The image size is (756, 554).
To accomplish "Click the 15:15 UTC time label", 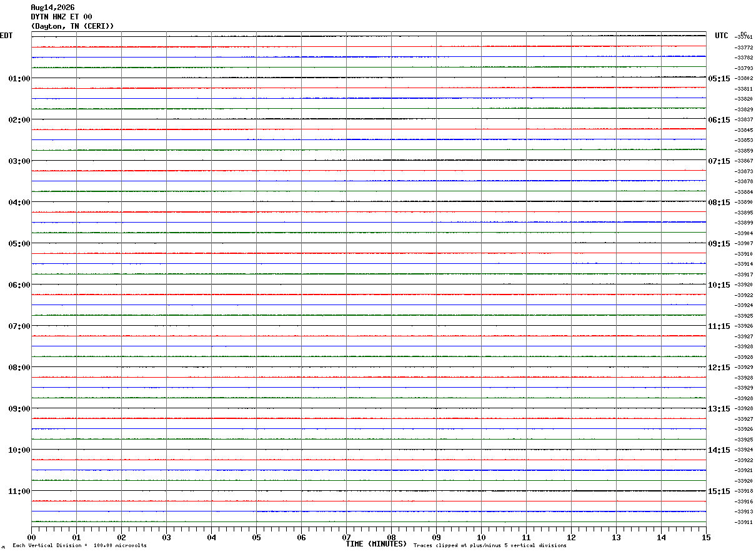I will [719, 491].
